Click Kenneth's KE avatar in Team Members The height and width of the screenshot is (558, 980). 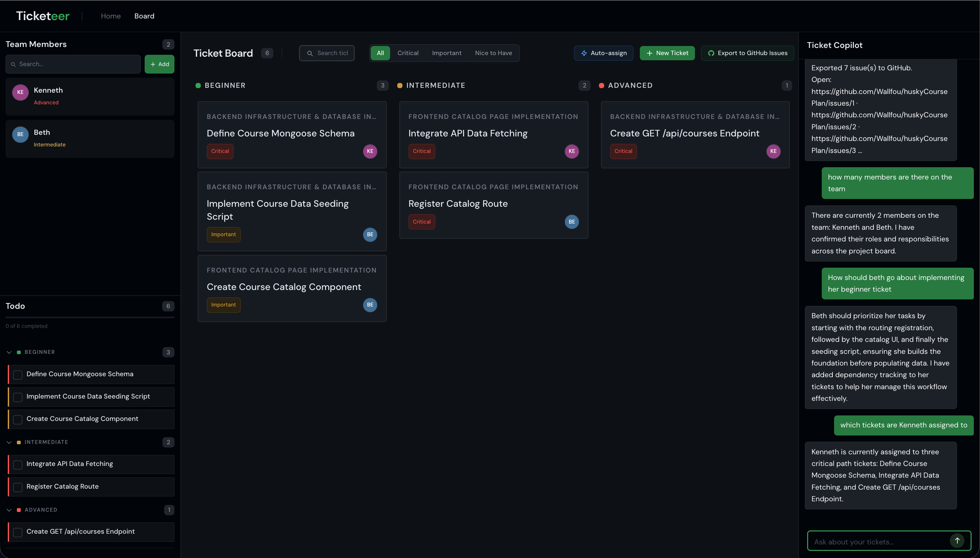pos(20,92)
